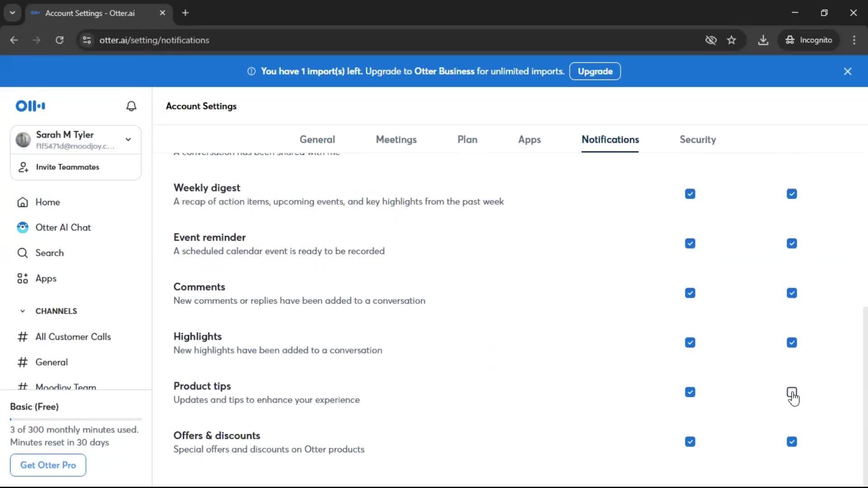The image size is (868, 488).
Task: Select the Notifications tab
Action: [610, 140]
